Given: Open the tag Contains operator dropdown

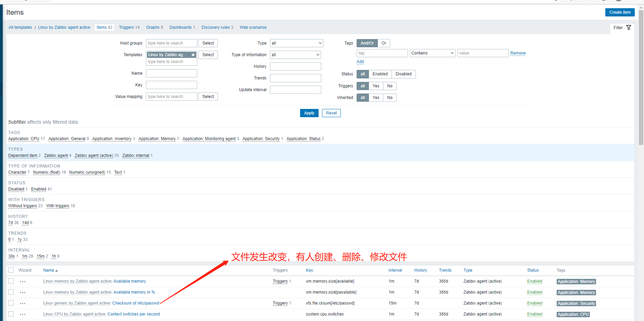Looking at the screenshot, I should 432,53.
